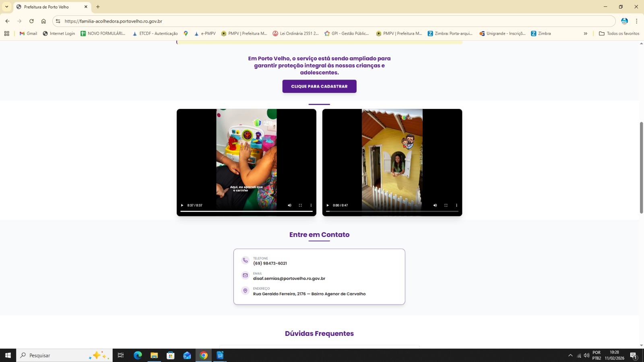This screenshot has width=644, height=362.
Task: Click inside the browser address bar
Action: pyautogui.click(x=282, y=21)
